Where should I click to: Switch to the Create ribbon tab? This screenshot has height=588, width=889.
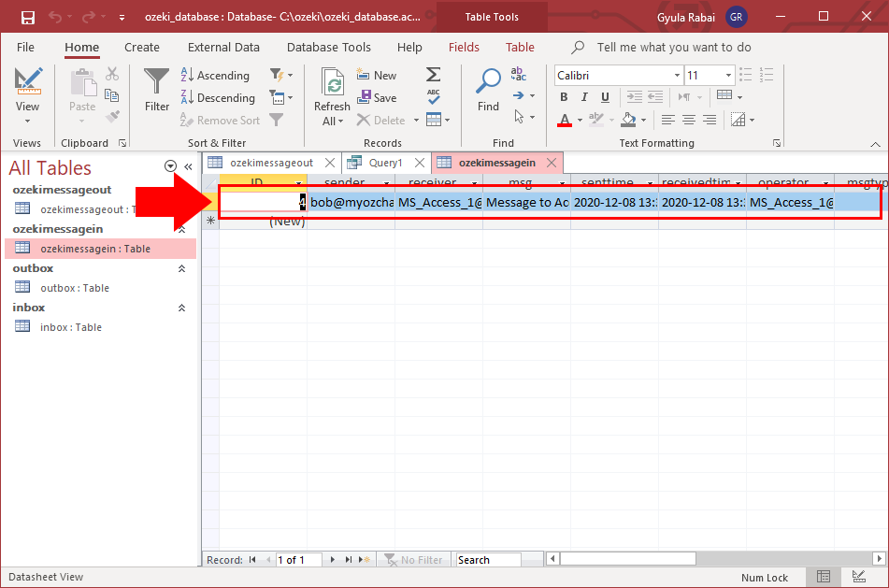click(141, 47)
